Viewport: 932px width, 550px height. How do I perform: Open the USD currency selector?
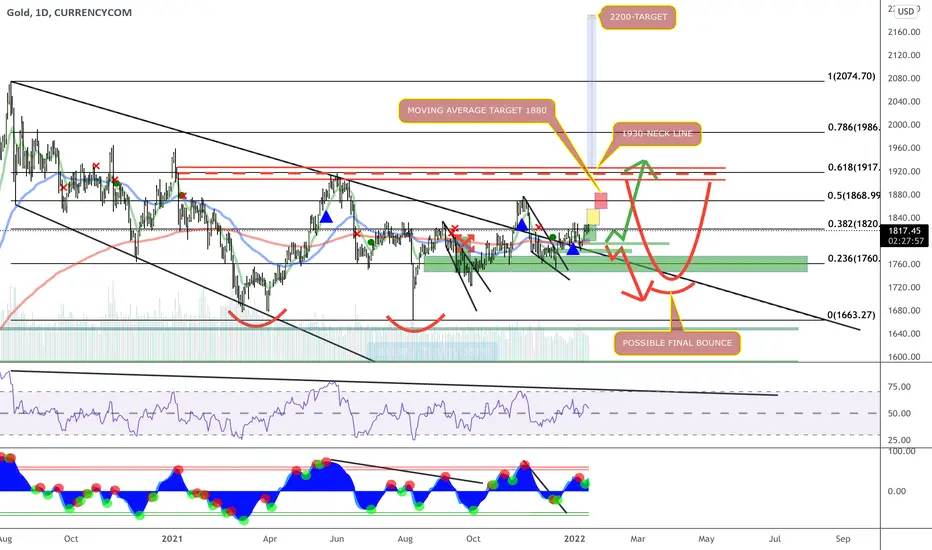pyautogui.click(x=906, y=11)
